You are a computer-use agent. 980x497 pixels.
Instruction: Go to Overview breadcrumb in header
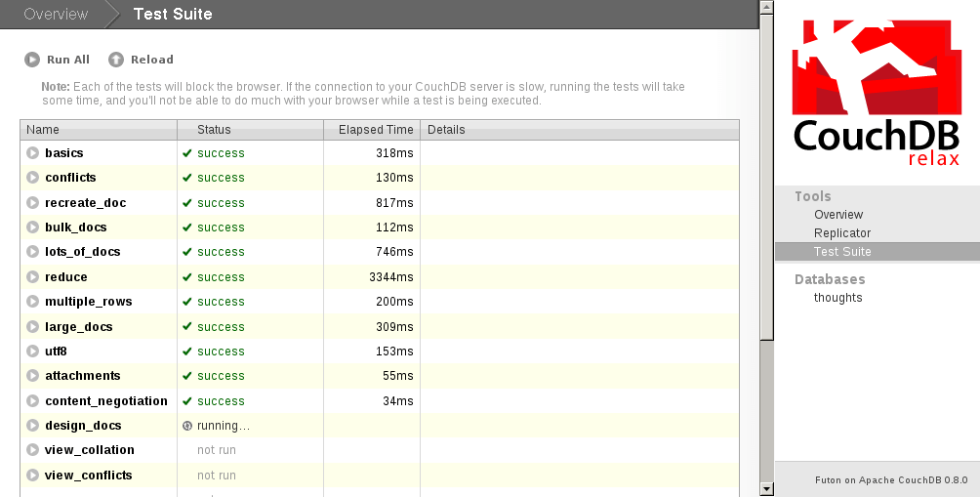click(x=56, y=14)
